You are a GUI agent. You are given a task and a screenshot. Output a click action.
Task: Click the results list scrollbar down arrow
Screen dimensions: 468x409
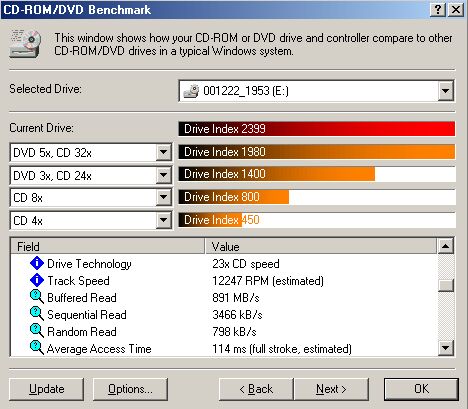click(x=446, y=348)
